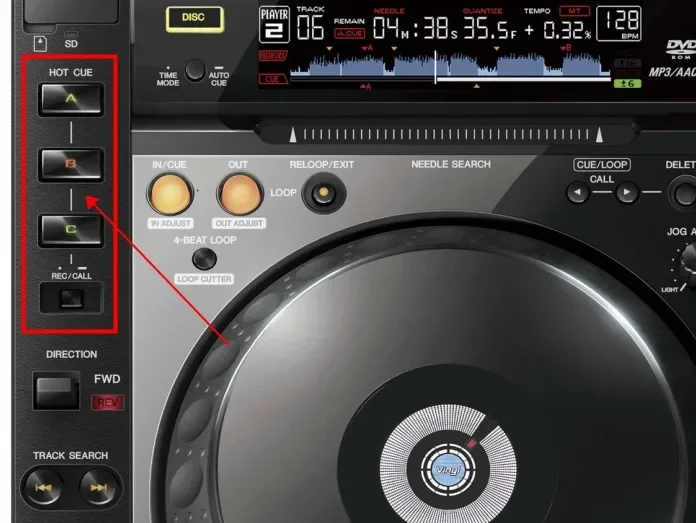696x523 pixels.
Task: Click the SD card slot icon
Action: (40, 44)
